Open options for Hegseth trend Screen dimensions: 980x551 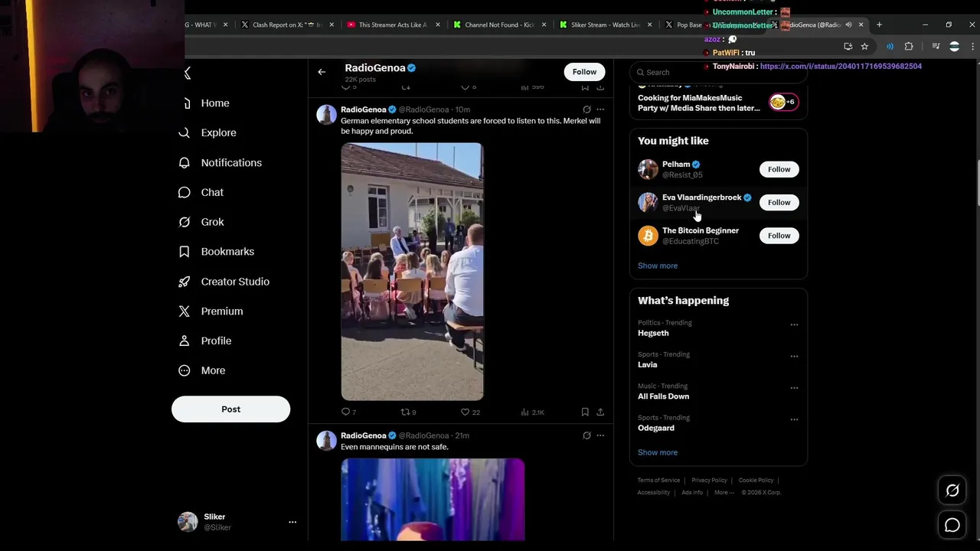pos(794,324)
